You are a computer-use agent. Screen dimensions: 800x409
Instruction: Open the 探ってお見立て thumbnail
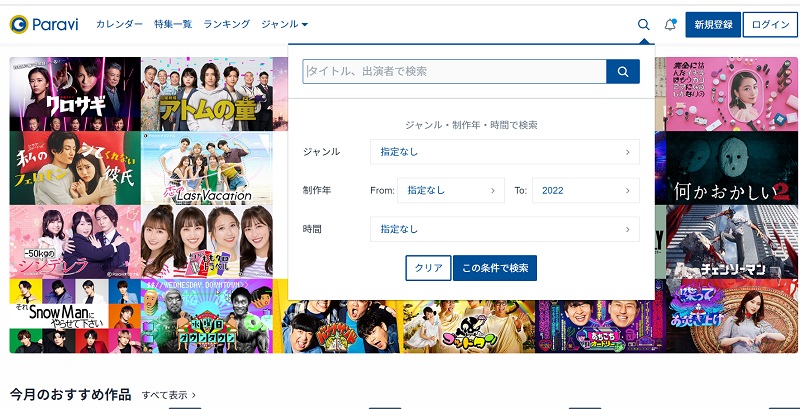tap(732, 316)
